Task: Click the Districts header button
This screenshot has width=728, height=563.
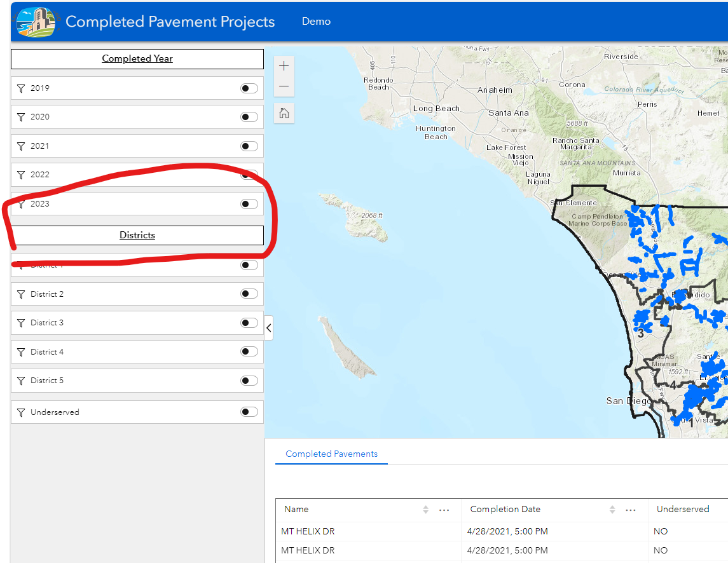Action: (x=137, y=235)
